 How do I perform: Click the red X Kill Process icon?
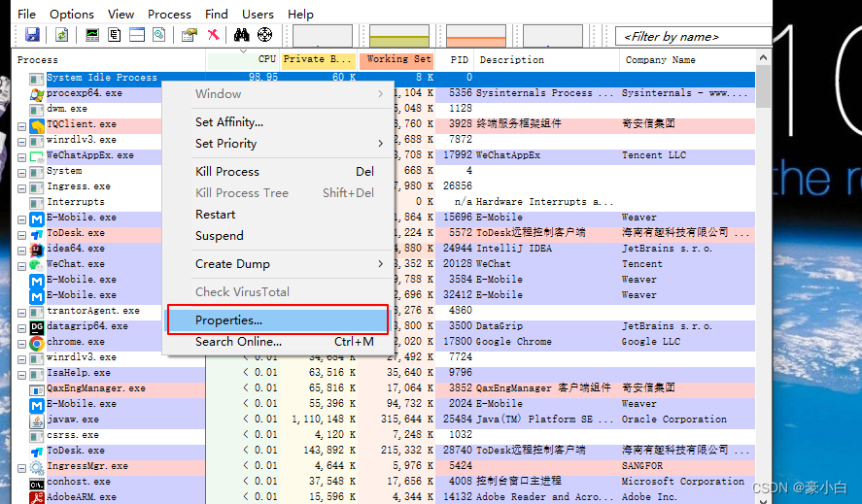[213, 35]
